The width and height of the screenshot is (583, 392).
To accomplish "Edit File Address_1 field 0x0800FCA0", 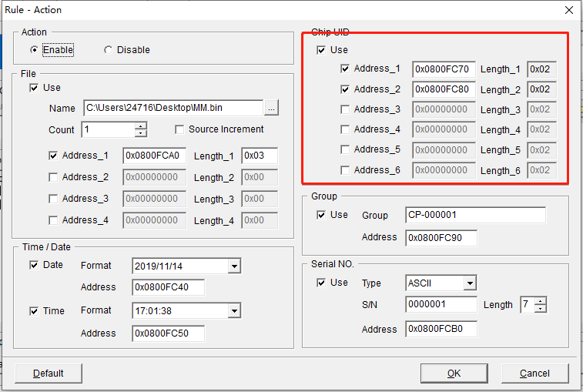I will [154, 156].
